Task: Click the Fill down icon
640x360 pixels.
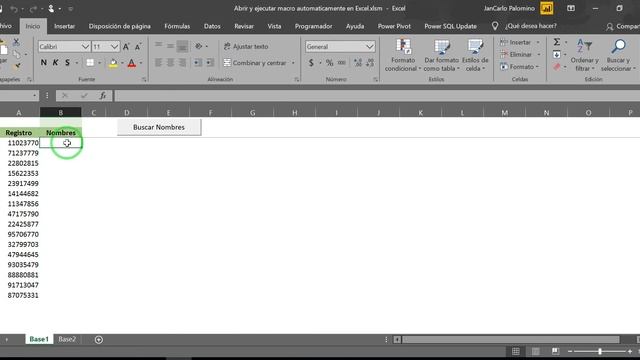Action: click(557, 54)
